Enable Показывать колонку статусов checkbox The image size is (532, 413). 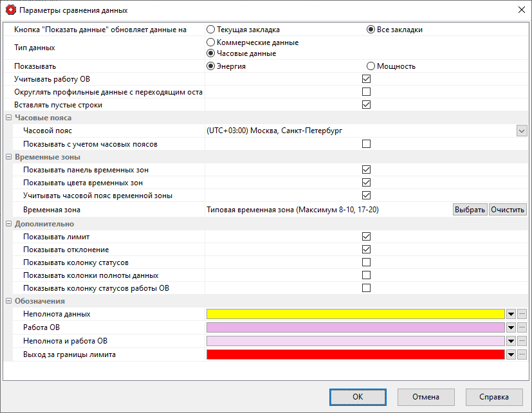366,262
